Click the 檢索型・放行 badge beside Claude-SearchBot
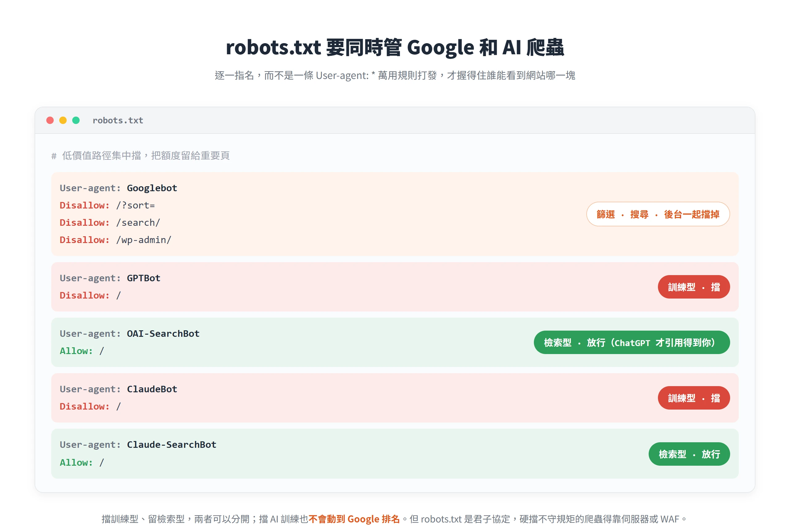Screen dimensions: 790x532 coord(689,454)
